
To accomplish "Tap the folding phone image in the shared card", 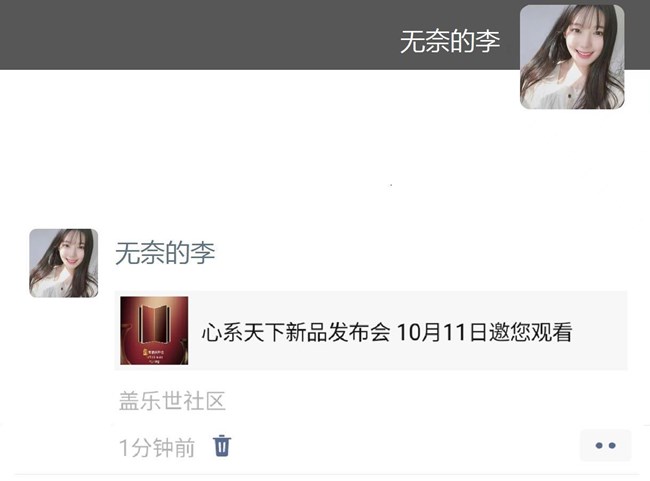I will coord(155,323).
